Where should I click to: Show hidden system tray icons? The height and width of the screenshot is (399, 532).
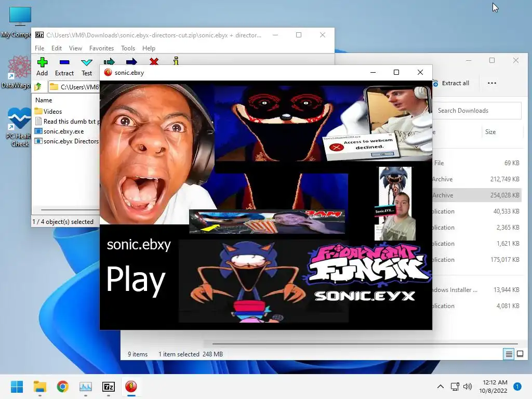point(441,387)
